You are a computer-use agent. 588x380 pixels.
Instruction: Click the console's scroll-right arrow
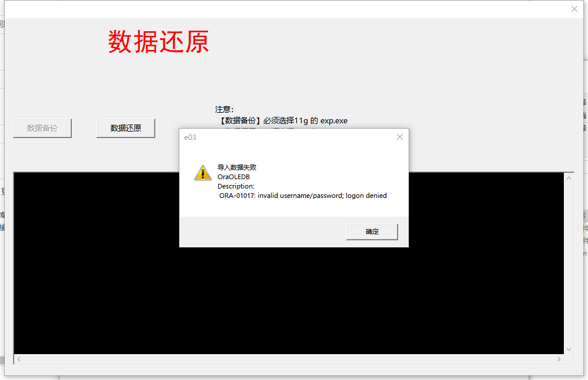[559, 359]
